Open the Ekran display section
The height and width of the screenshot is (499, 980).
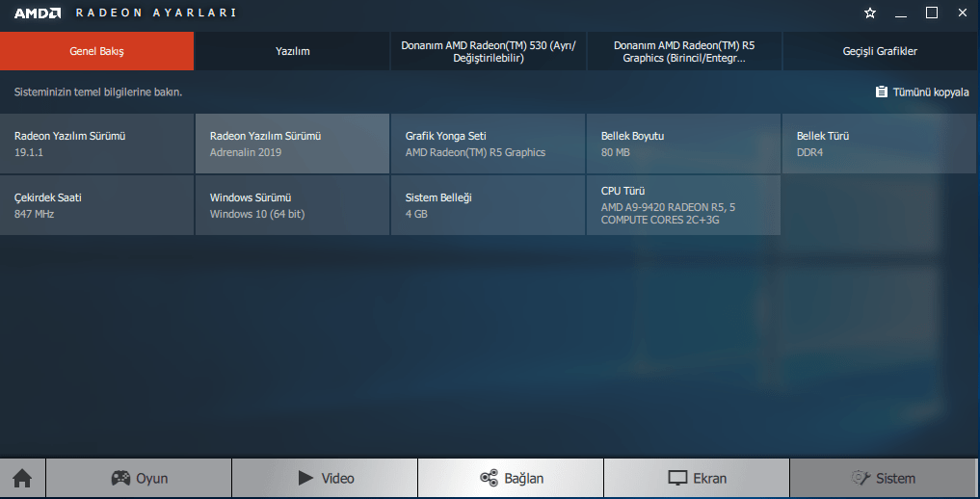(697, 479)
